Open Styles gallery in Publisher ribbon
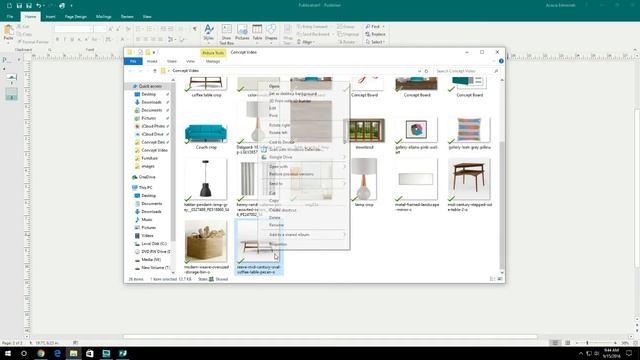The width and height of the screenshot is (640, 360). [209, 33]
